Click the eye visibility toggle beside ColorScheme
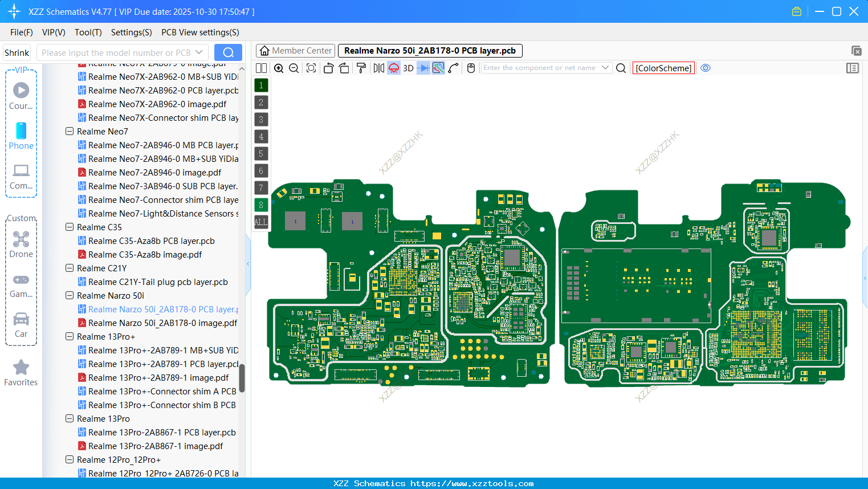This screenshot has height=489, width=868. tap(706, 68)
